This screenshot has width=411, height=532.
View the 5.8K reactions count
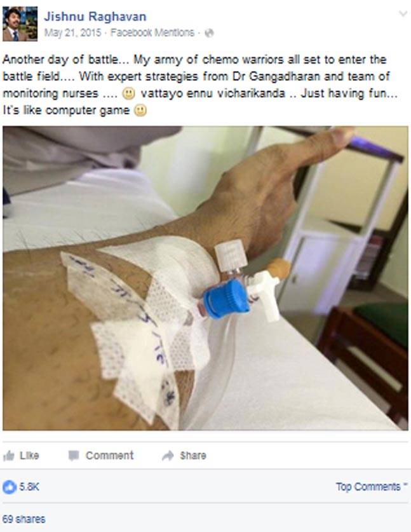tap(29, 487)
